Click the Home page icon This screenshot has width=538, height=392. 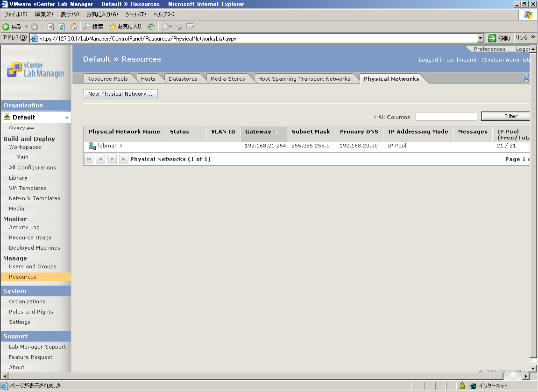[73, 27]
